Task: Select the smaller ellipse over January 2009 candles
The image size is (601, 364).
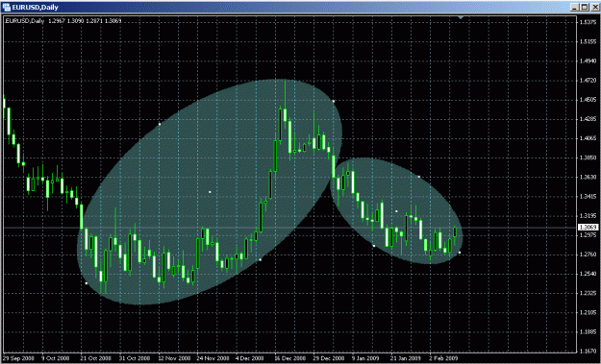Action: coord(396,211)
